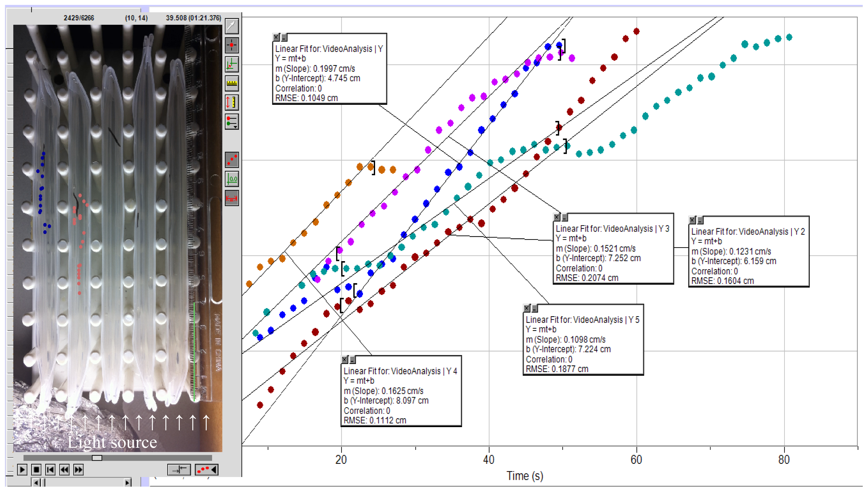
Task: Activate the Add Point crosshair tool
Action: coord(232,45)
